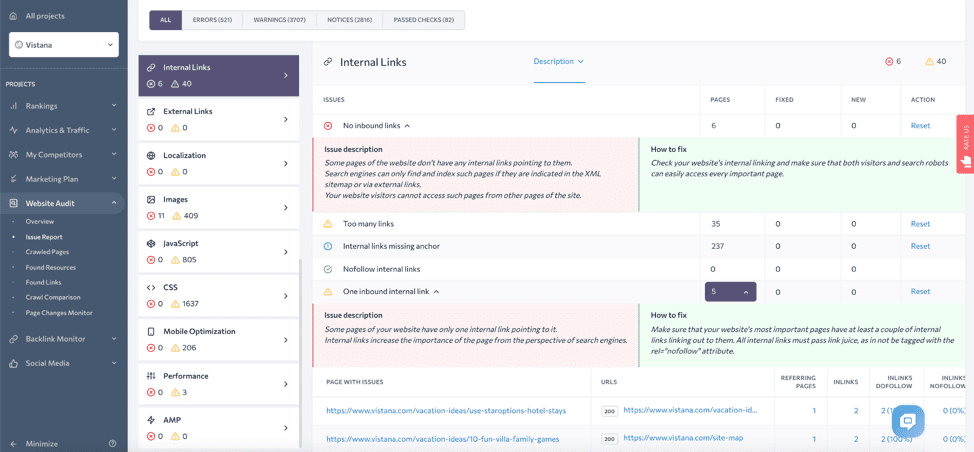This screenshot has width=974, height=452.
Task: Click the Mobile Optimization phone icon
Action: click(150, 332)
